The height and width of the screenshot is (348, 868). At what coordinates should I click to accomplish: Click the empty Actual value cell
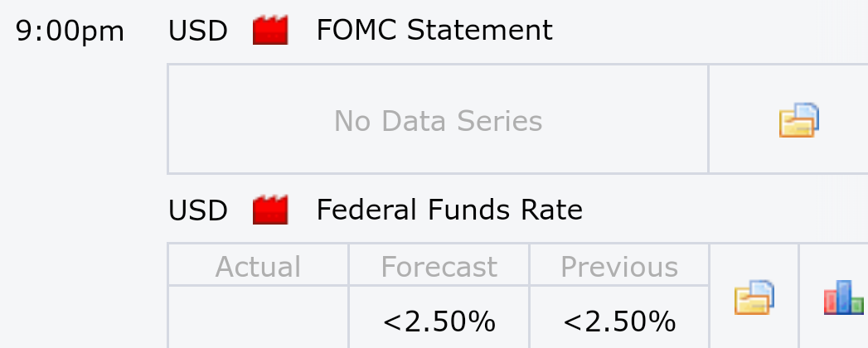pos(258,317)
